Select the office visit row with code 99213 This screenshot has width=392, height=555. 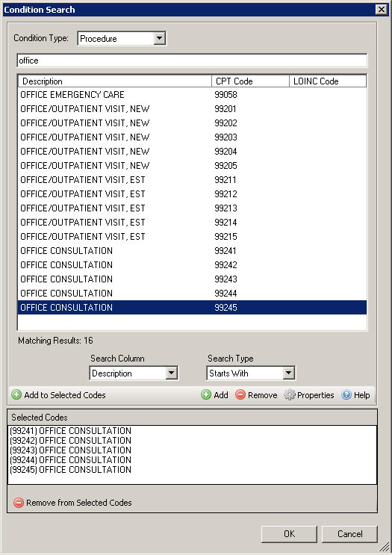coord(192,208)
